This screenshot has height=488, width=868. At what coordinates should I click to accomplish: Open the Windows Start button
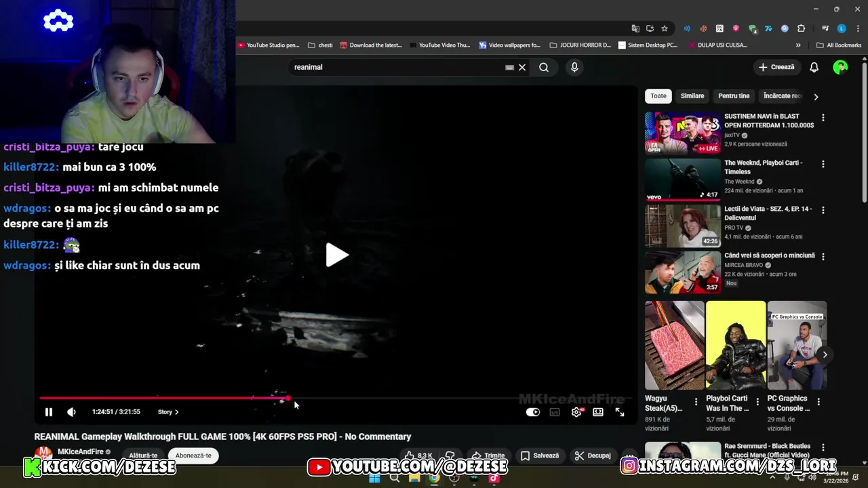pyautogui.click(x=374, y=478)
